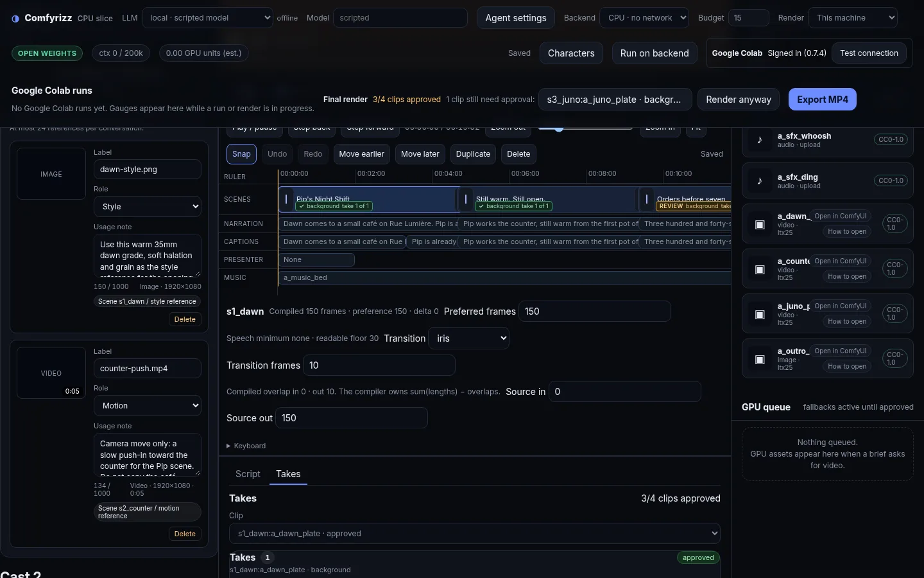Click the Budget input field
The width and height of the screenshot is (924, 578).
click(749, 18)
